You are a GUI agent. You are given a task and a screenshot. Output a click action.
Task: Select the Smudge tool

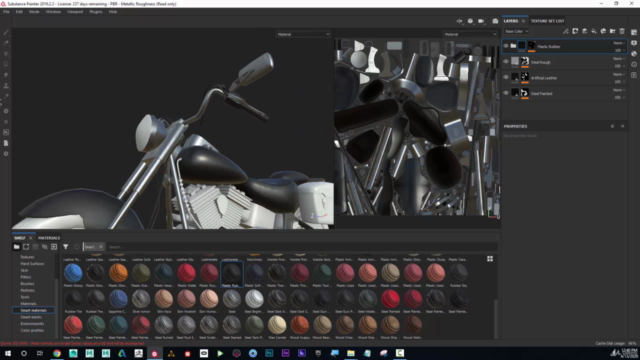click(x=6, y=75)
